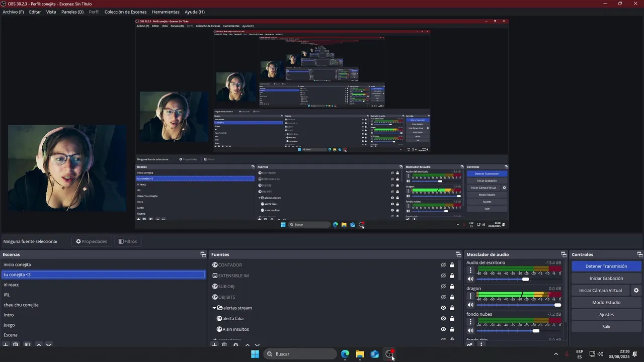This screenshot has width=644, height=362.
Task: Click the EXTENSIBLE IM image source icon
Action: (x=215, y=276)
